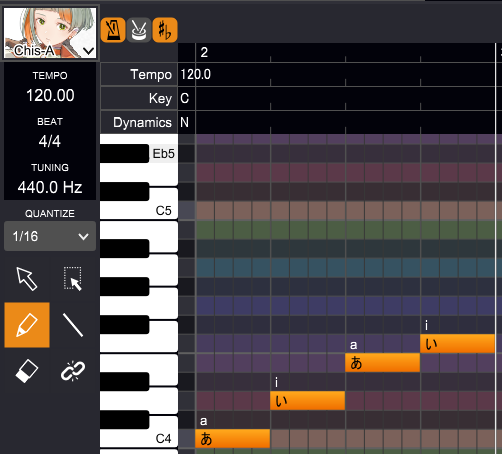Image resolution: width=502 pixels, height=454 pixels.
Task: Select the pencil note tool
Action: (27, 325)
